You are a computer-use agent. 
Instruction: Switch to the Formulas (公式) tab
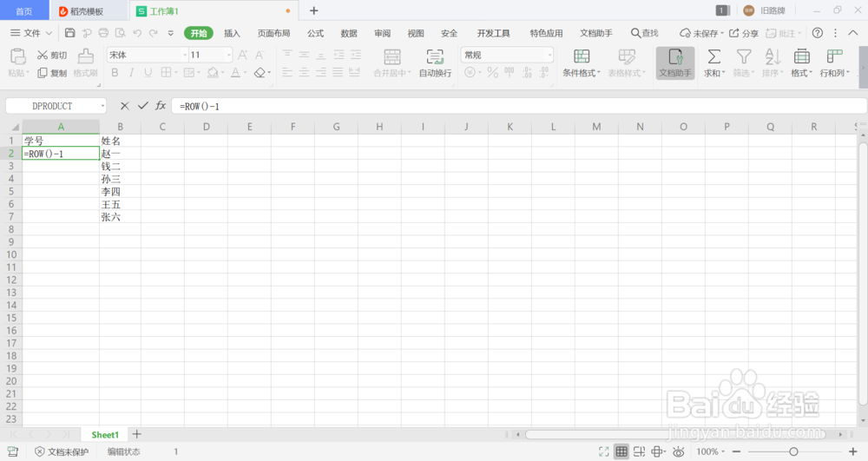[x=316, y=33]
